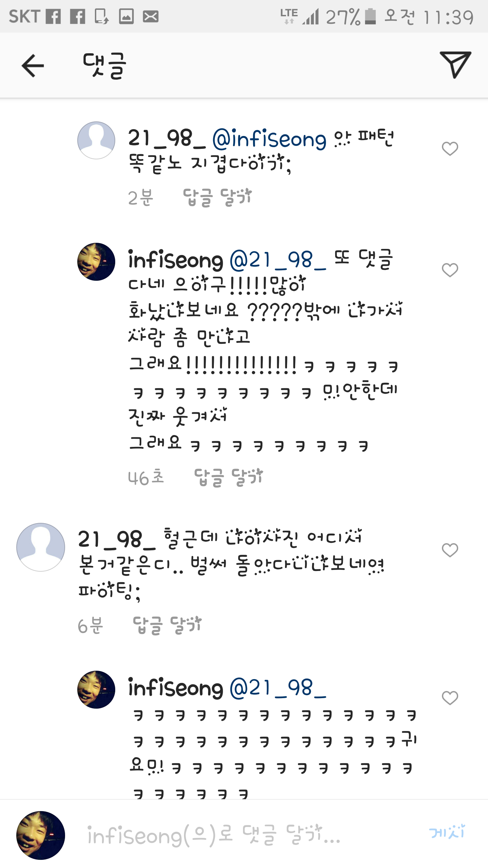Open the large 21_98_ avatar on 6분 comment
Image resolution: width=488 pixels, height=868 pixels.
tap(41, 547)
